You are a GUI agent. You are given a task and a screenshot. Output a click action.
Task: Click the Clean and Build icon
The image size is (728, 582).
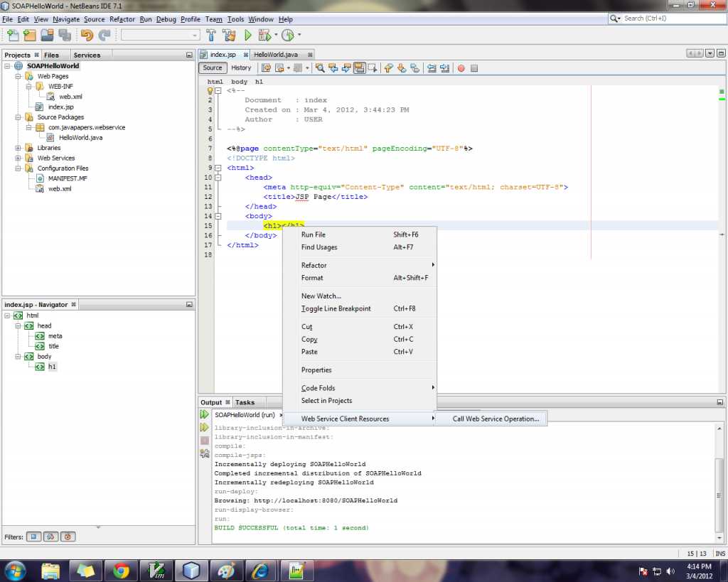tap(230, 34)
